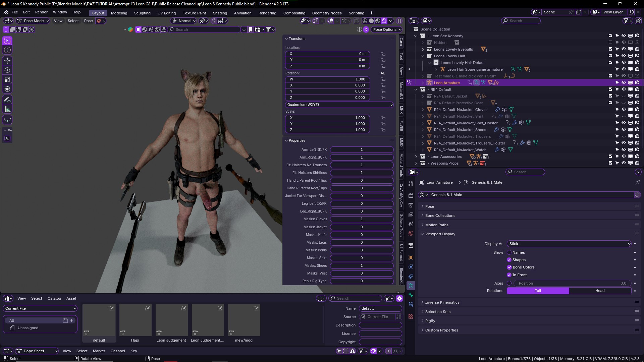The width and height of the screenshot is (644, 362).
Task: Open the Render menu
Action: (x=41, y=12)
